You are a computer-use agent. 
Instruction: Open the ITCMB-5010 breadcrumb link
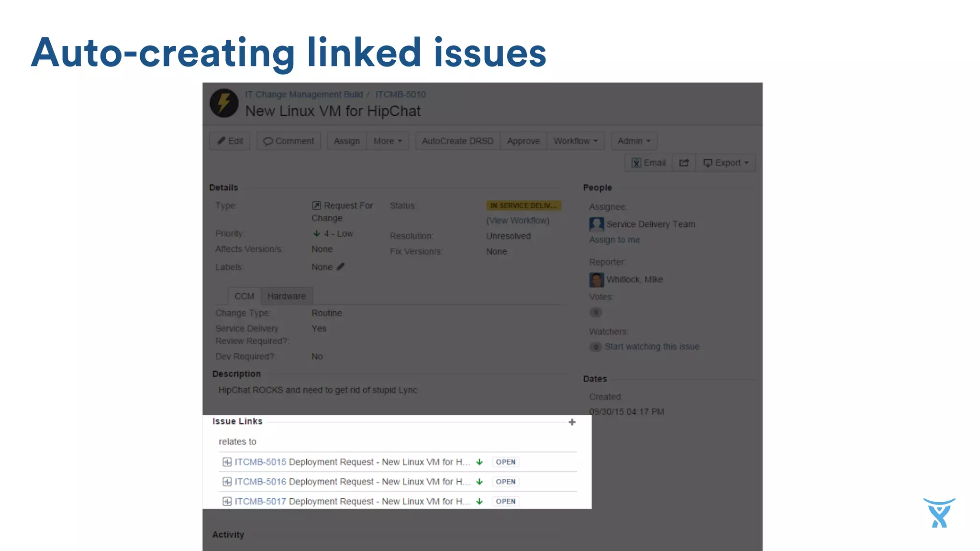coord(401,95)
